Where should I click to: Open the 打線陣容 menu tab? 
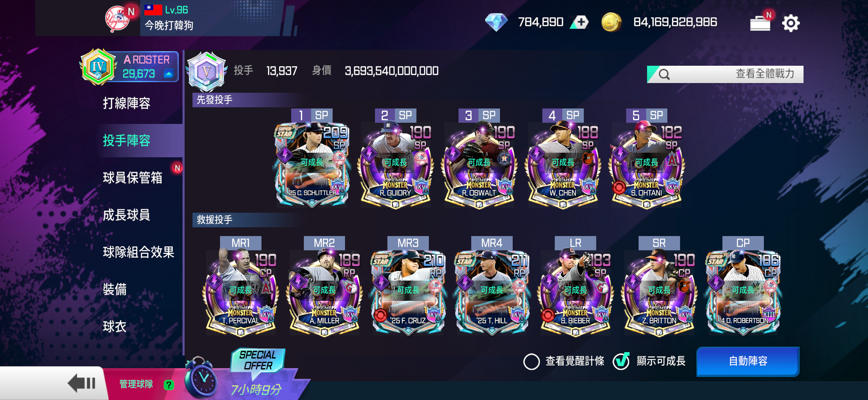pyautogui.click(x=127, y=103)
